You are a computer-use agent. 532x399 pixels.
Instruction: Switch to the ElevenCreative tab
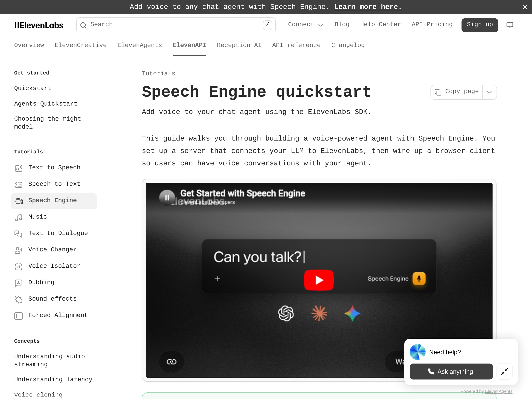[x=80, y=45]
